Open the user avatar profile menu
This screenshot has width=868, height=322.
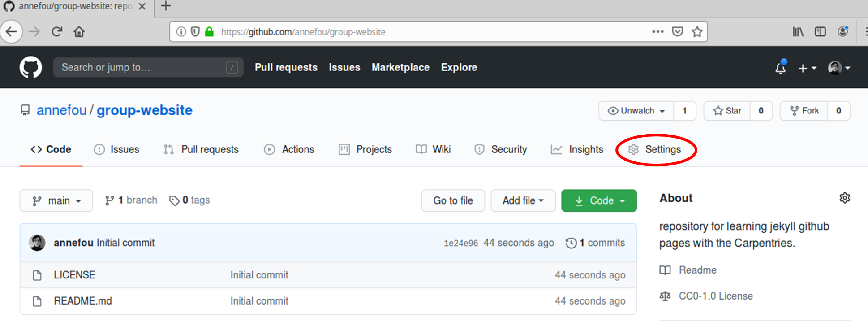coord(839,68)
